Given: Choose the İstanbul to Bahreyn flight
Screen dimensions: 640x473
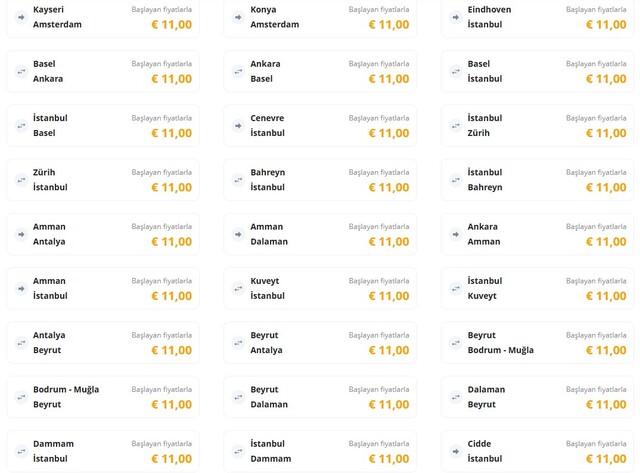Looking at the screenshot, I should [x=537, y=180].
